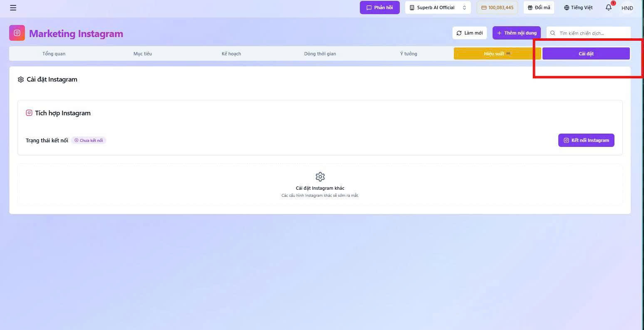Image resolution: width=644 pixels, height=330 pixels.
Task: Switch to the Tổng quan tab
Action: 54,54
